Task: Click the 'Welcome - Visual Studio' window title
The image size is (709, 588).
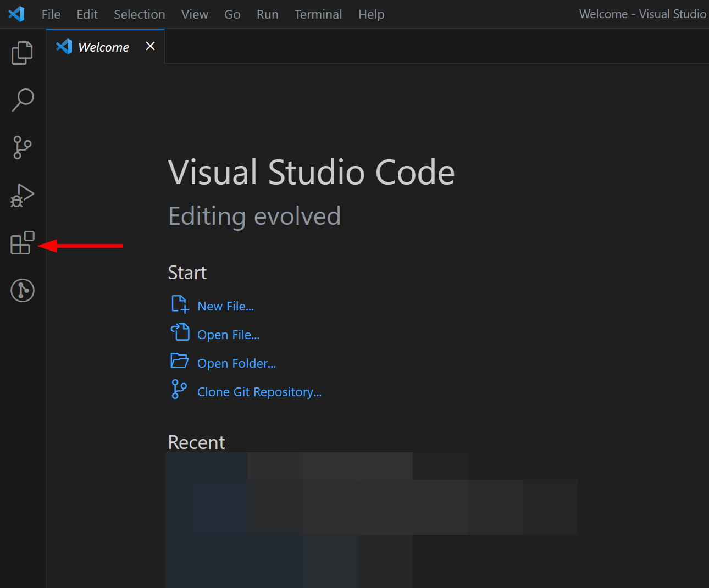Action: click(642, 14)
